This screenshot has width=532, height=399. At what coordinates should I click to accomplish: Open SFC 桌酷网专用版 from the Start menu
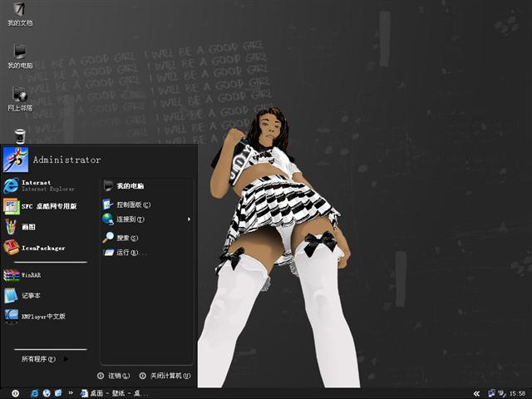coord(40,206)
